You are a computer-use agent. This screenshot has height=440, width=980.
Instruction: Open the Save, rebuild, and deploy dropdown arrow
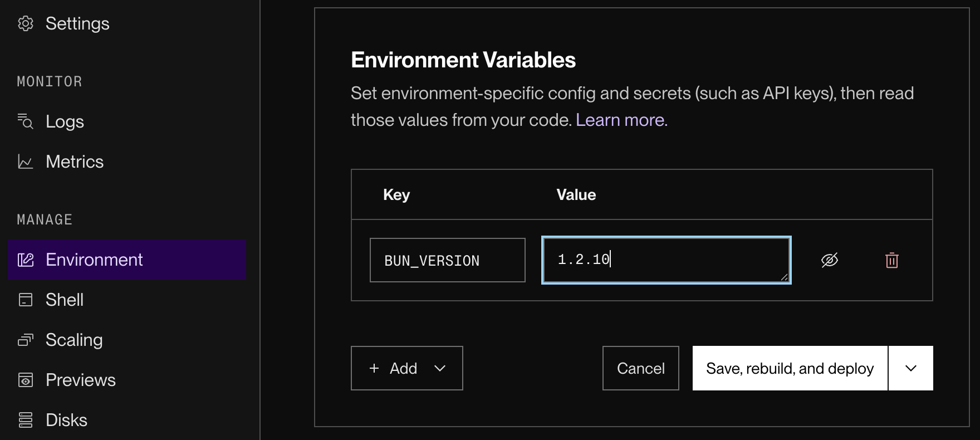coord(910,368)
